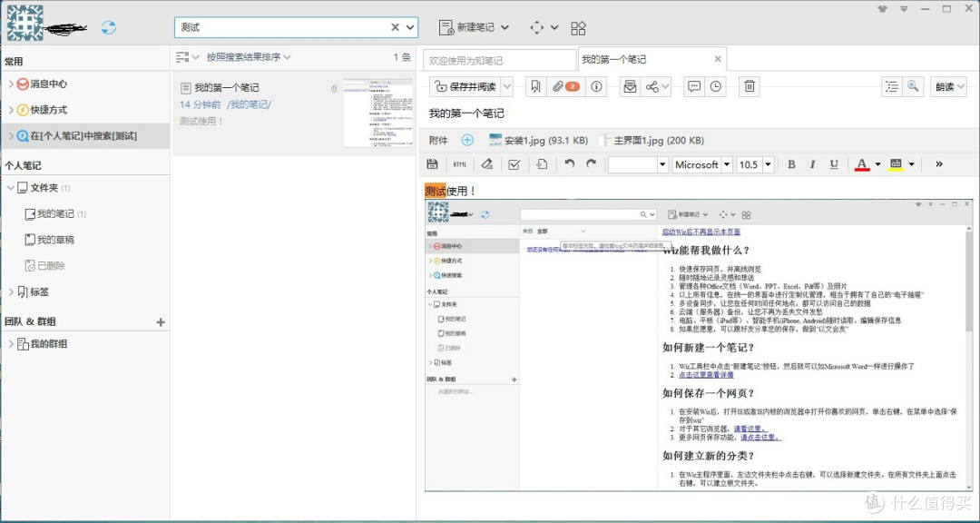
Task: Select the 在[个人笔记]中搜索[测试] search entry
Action: coord(85,136)
